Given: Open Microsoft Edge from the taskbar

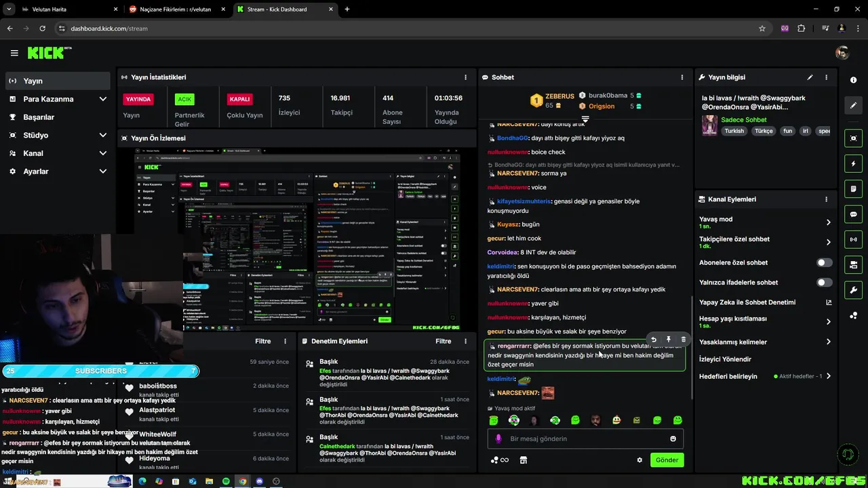Looking at the screenshot, I should [x=142, y=481].
